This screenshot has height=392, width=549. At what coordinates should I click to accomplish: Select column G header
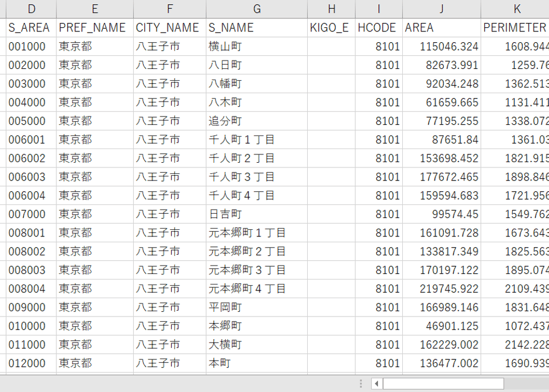[257, 9]
